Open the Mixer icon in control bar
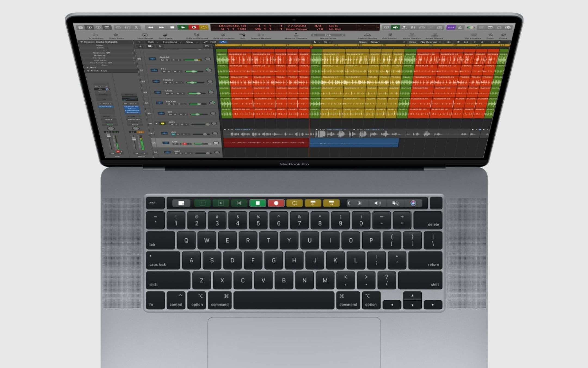588x368 pixels. tap(127, 27)
